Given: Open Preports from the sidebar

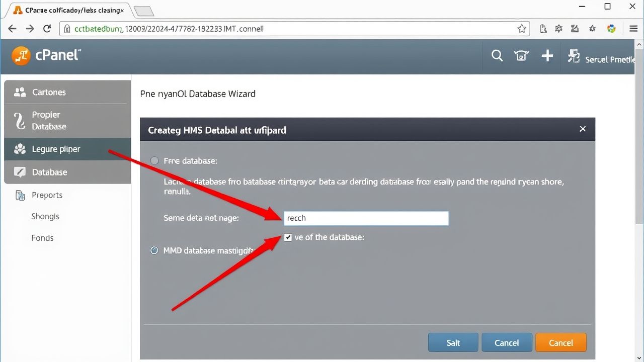Looking at the screenshot, I should tap(47, 195).
